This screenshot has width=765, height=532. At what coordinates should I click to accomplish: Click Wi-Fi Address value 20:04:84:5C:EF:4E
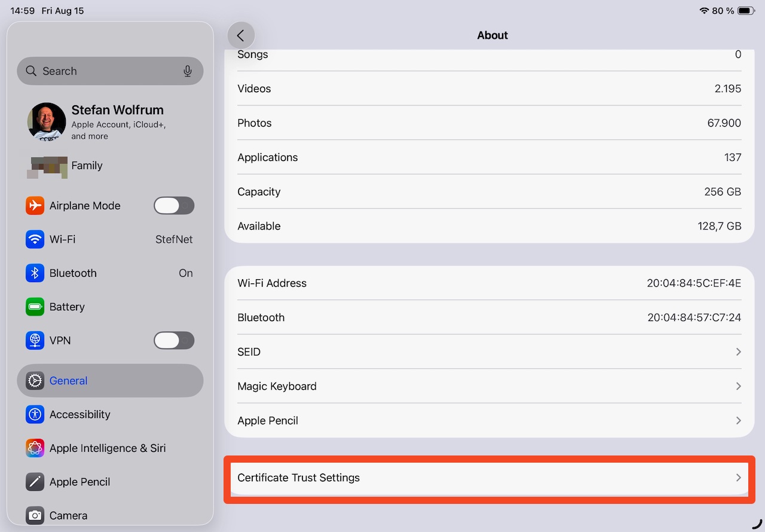click(694, 283)
